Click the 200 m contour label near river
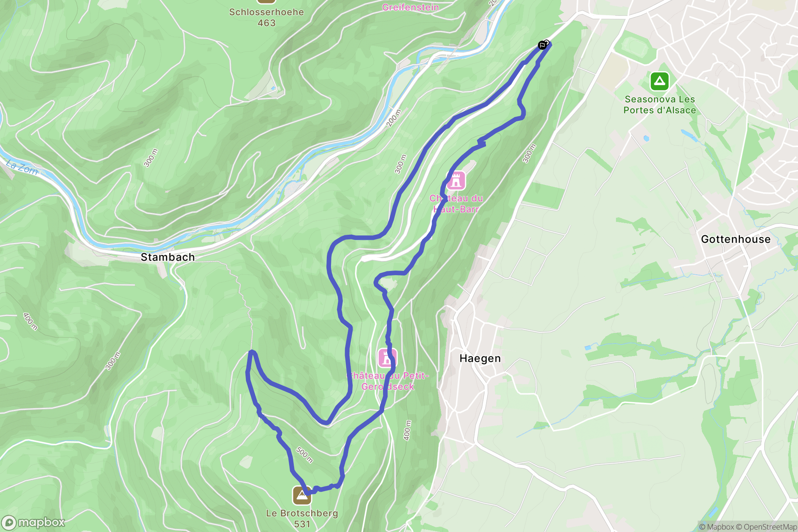 pos(394,118)
